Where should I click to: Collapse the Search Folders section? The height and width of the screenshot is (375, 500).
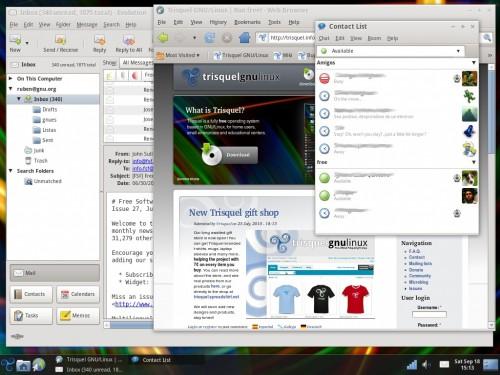click(x=11, y=171)
